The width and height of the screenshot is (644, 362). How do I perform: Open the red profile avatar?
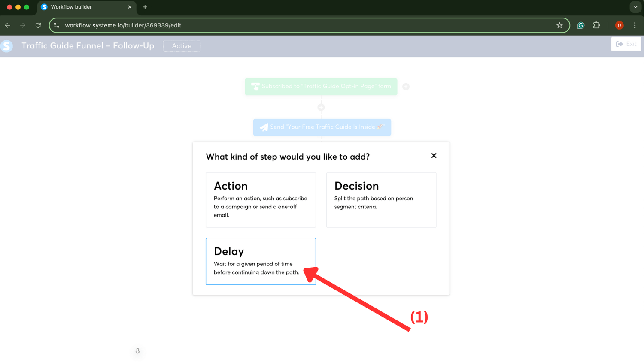tap(619, 25)
